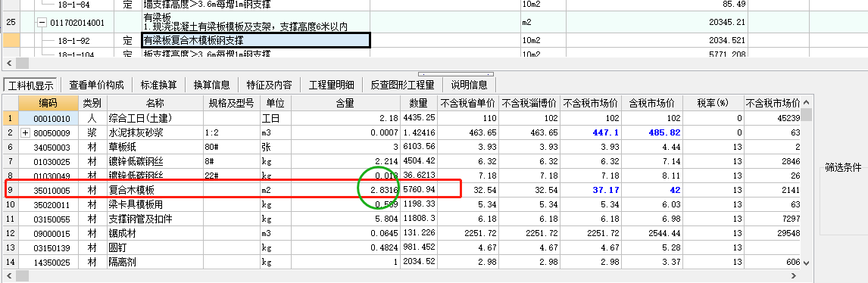Click quantity 5760.94

coord(419,190)
